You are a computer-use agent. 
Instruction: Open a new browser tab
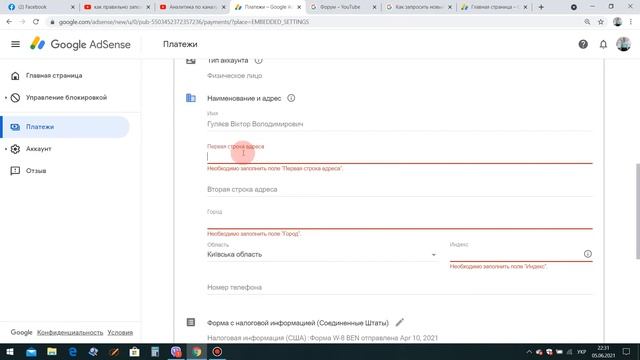(x=541, y=7)
